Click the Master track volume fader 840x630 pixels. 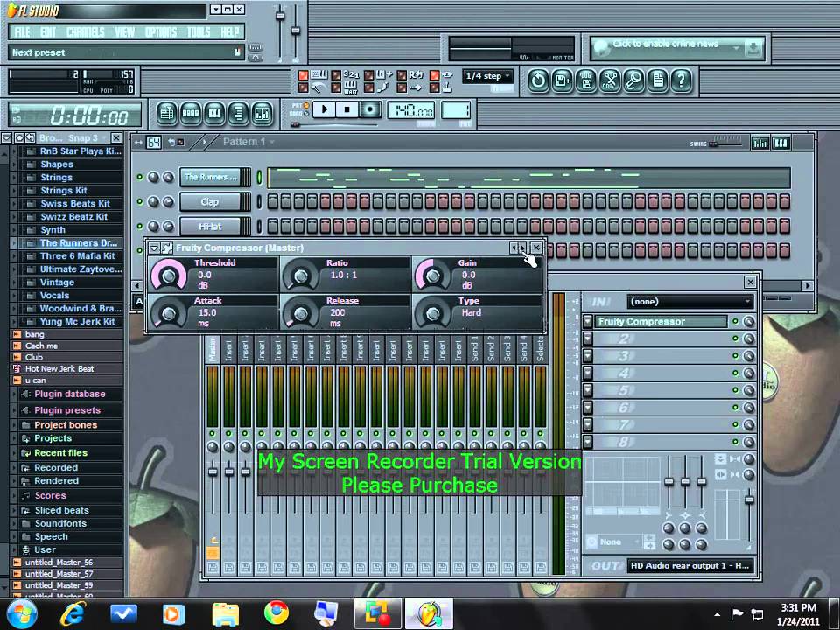pyautogui.click(x=213, y=472)
